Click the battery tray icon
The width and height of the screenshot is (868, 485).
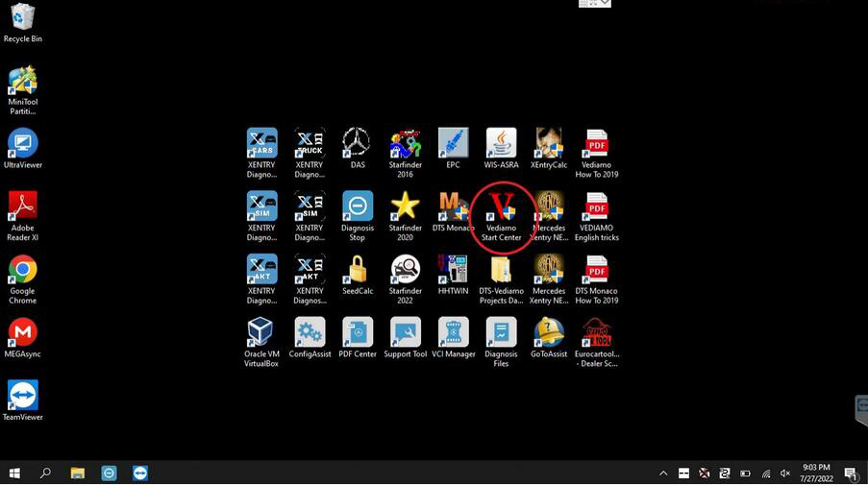(x=746, y=473)
